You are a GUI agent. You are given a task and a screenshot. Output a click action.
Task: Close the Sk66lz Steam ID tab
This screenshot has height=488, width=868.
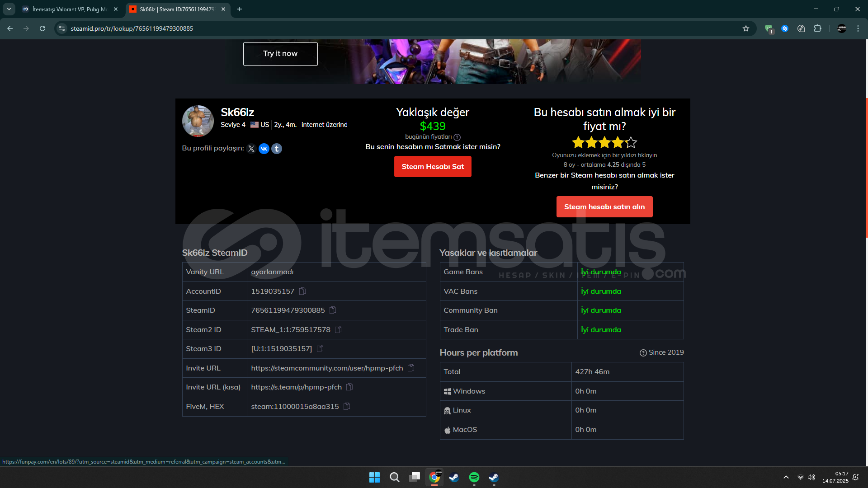click(x=223, y=9)
